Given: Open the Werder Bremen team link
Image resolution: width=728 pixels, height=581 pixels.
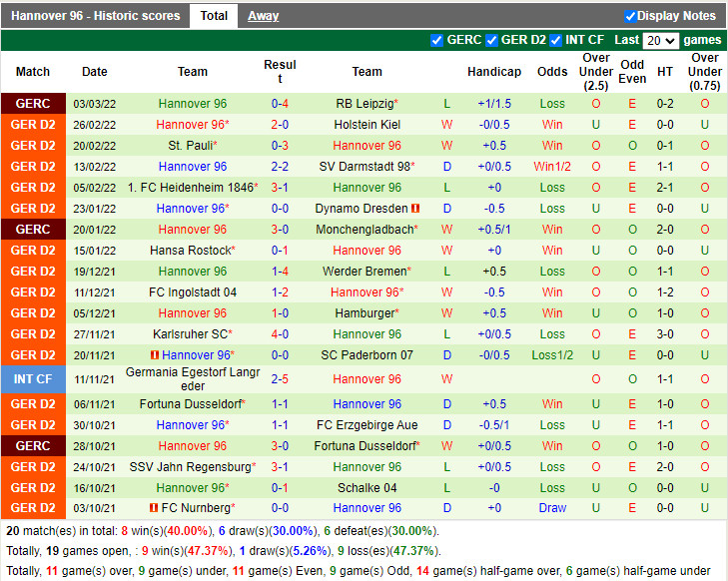Looking at the screenshot, I should [x=364, y=271].
